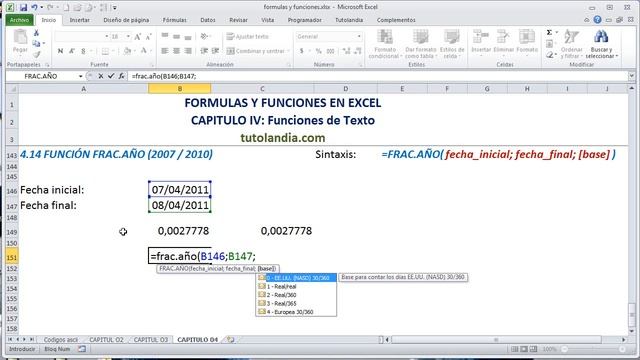Select option 4 - Europea 30/360
This screenshot has width=640, height=360.
[x=296, y=312]
